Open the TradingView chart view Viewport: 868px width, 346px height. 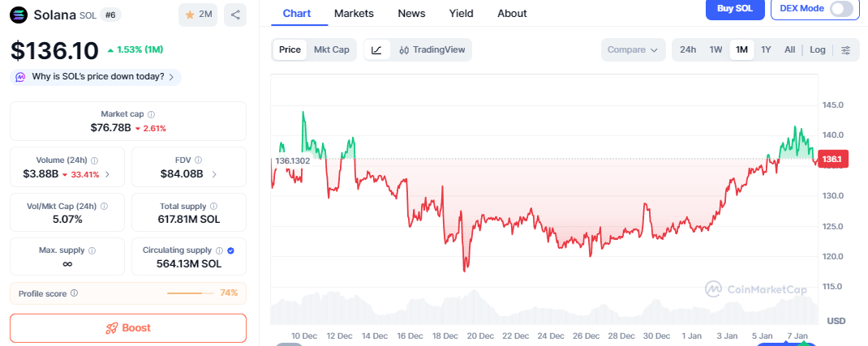point(432,50)
